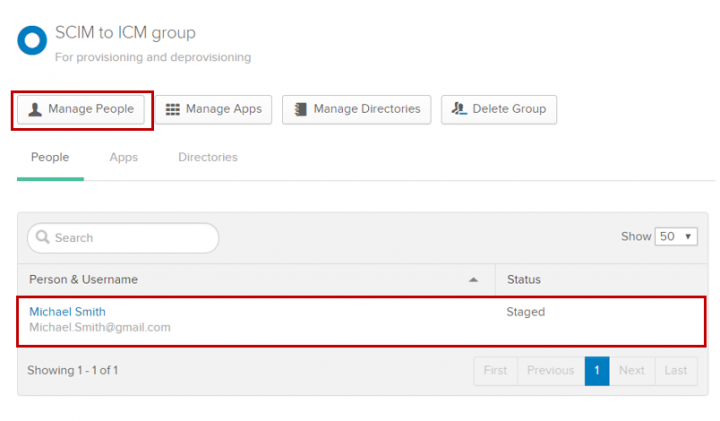720x421 pixels.
Task: Open the Show 50 rows dropdown
Action: [x=676, y=237]
